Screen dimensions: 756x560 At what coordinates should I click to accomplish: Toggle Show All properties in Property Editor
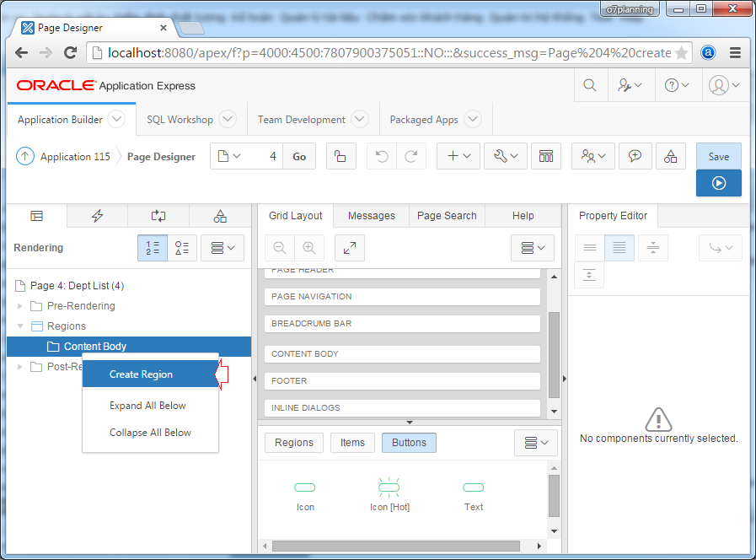619,248
